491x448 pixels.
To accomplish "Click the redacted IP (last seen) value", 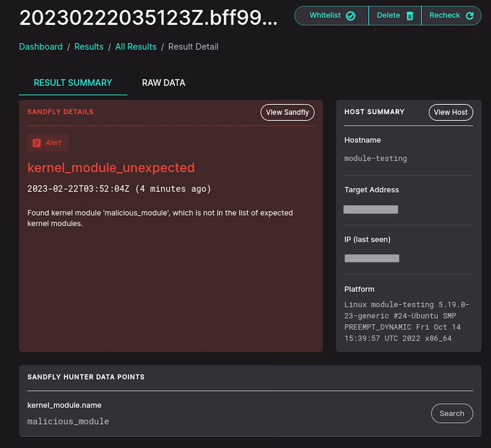I will pyautogui.click(x=372, y=258).
